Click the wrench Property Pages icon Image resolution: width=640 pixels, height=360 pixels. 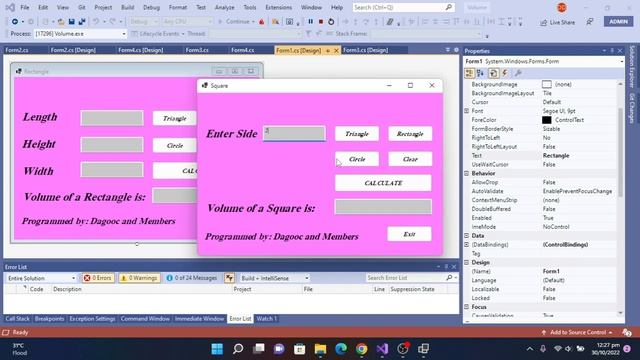tap(518, 73)
